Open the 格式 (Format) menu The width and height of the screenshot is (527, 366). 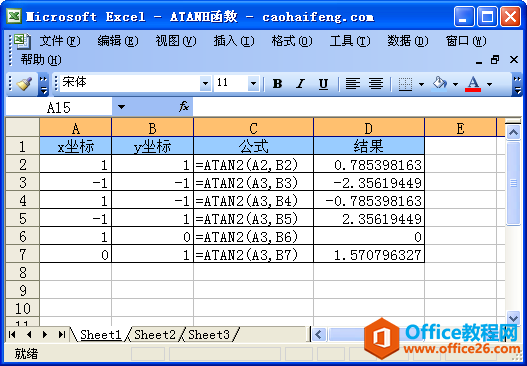coord(292,41)
